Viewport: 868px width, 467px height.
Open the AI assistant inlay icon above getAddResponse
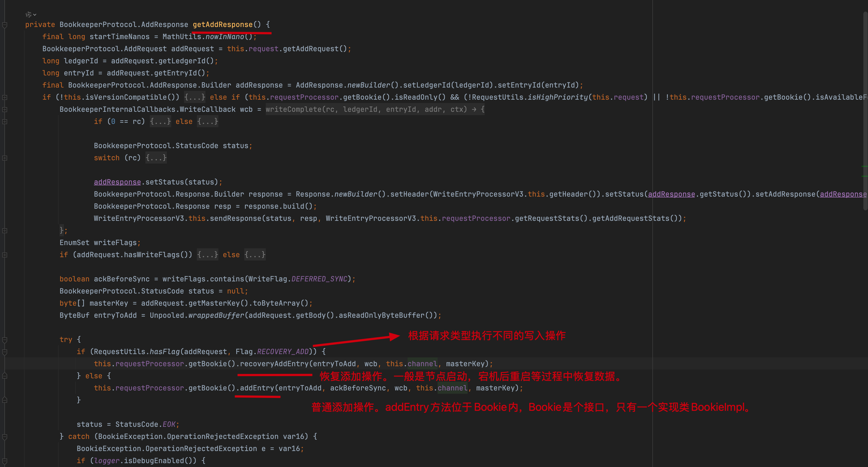point(28,15)
